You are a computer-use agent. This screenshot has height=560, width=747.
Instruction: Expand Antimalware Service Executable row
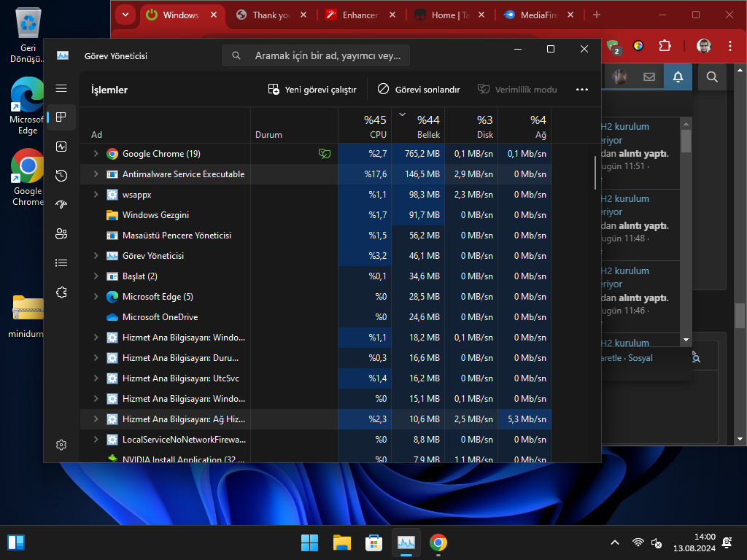pos(96,174)
